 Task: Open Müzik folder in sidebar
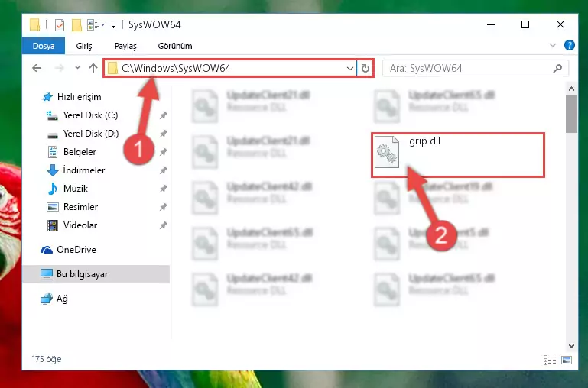coord(76,189)
